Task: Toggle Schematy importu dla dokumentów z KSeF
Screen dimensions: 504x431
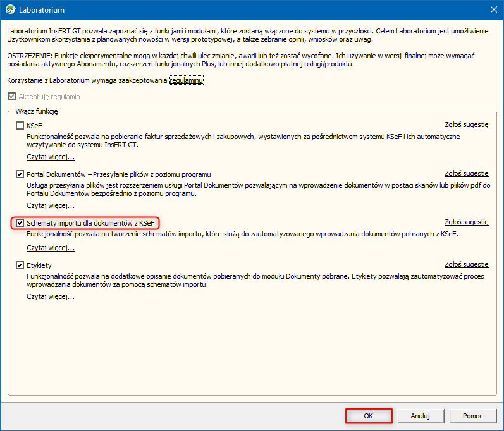Action: pyautogui.click(x=20, y=223)
